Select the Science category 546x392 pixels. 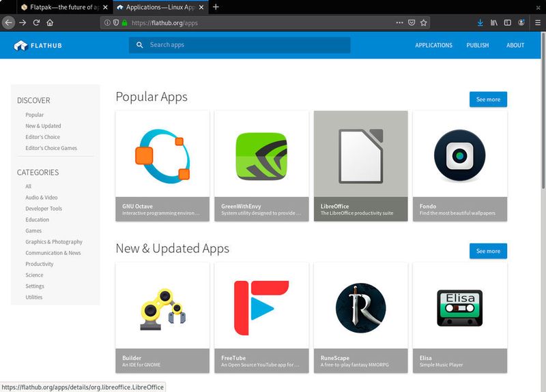point(35,275)
